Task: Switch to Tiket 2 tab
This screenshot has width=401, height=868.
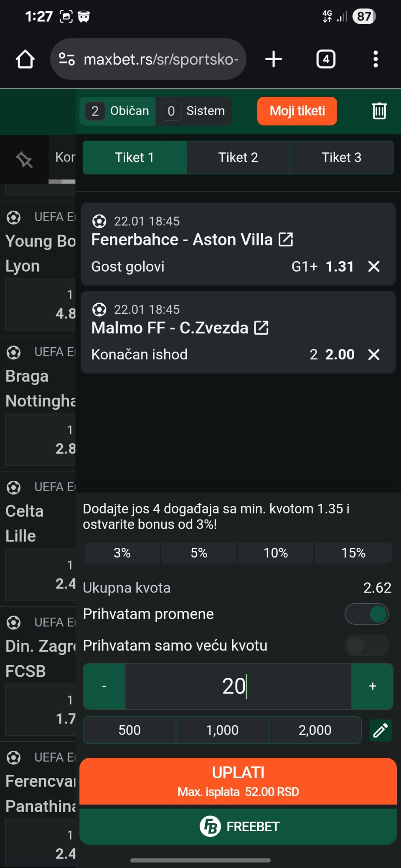Action: coord(238,157)
